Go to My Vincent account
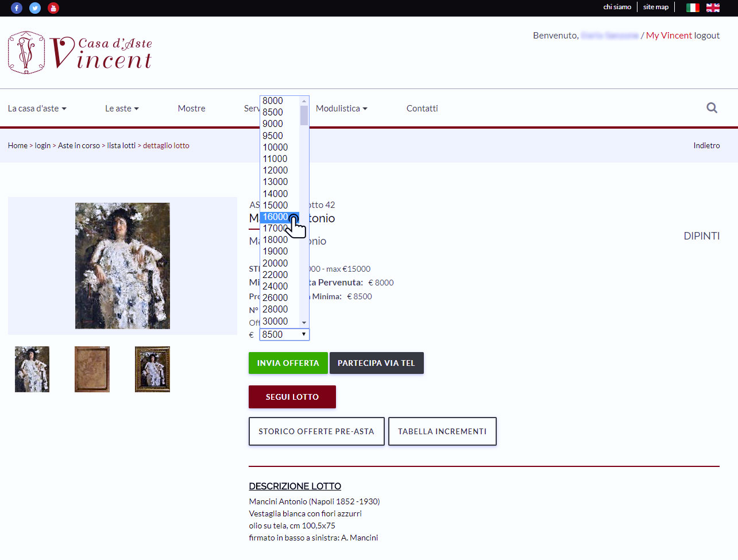The image size is (738, 560). click(x=669, y=35)
